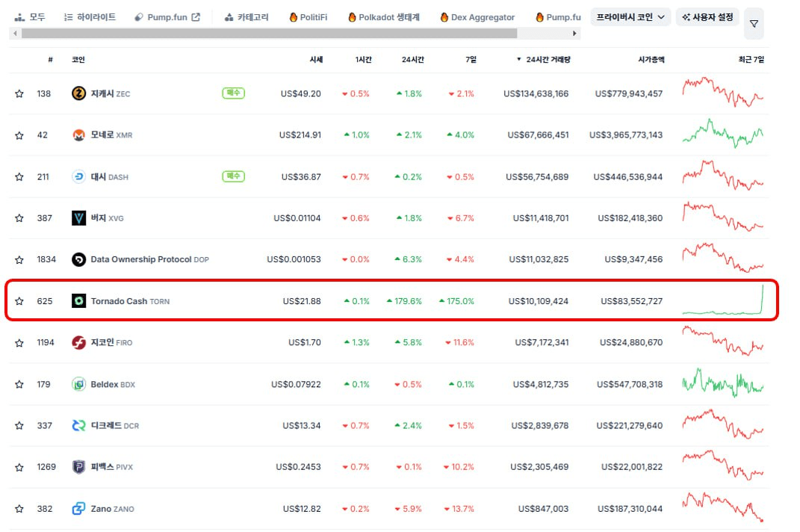Click the Tornado Cash coin logo
The width and height of the screenshot is (800, 532).
tap(78, 301)
